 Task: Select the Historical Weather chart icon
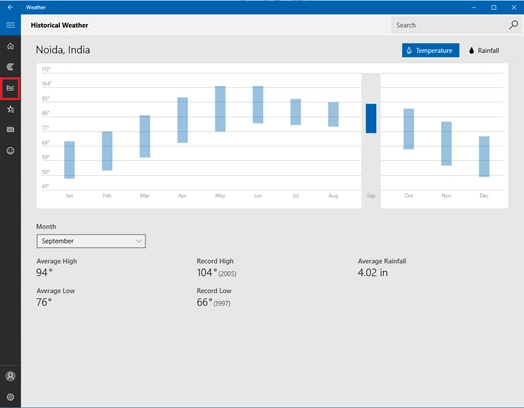(x=10, y=88)
